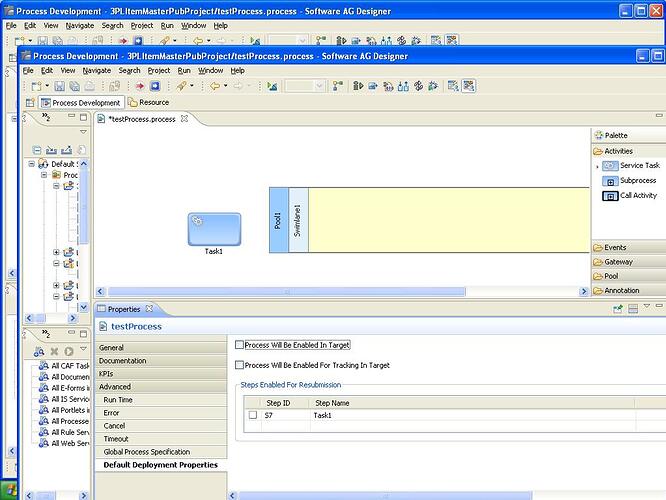The width and height of the screenshot is (666, 500).
Task: Click the Save All toolbar icon
Action: (74, 86)
